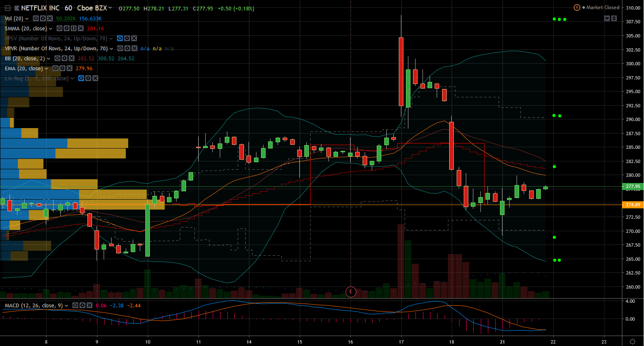Expand the MACD (12, 26, close, 9) menu arrow
Viewport: 644px width, 346px height.
pos(67,306)
